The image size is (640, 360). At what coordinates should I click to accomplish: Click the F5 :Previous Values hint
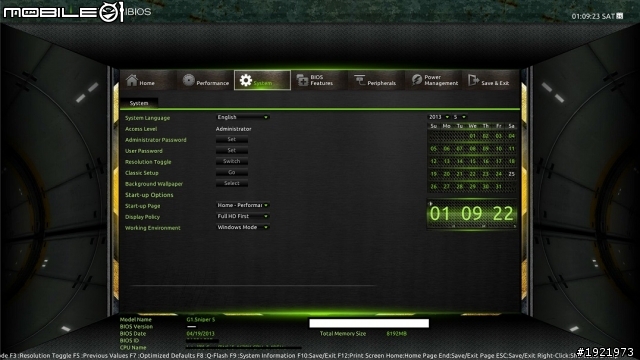(100, 356)
